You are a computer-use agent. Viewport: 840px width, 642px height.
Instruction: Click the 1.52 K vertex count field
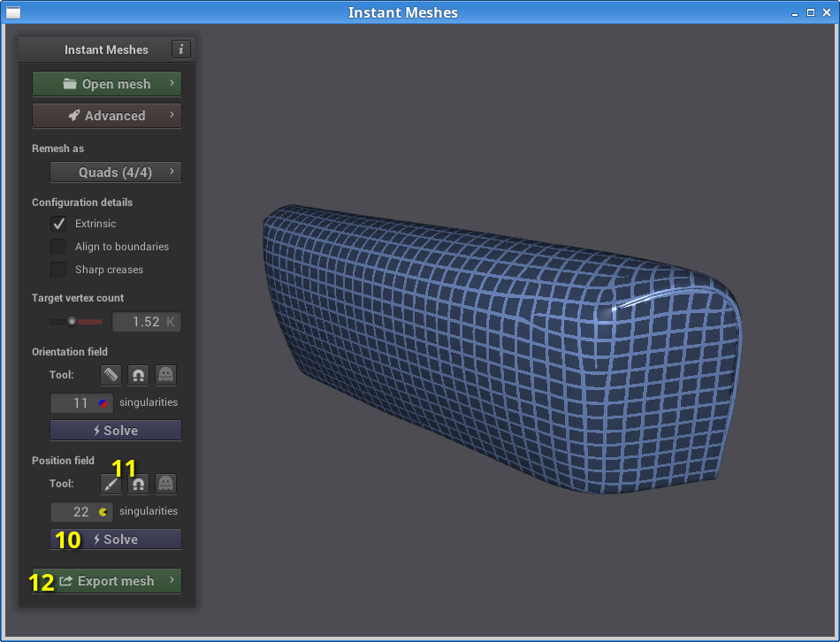pyautogui.click(x=146, y=322)
